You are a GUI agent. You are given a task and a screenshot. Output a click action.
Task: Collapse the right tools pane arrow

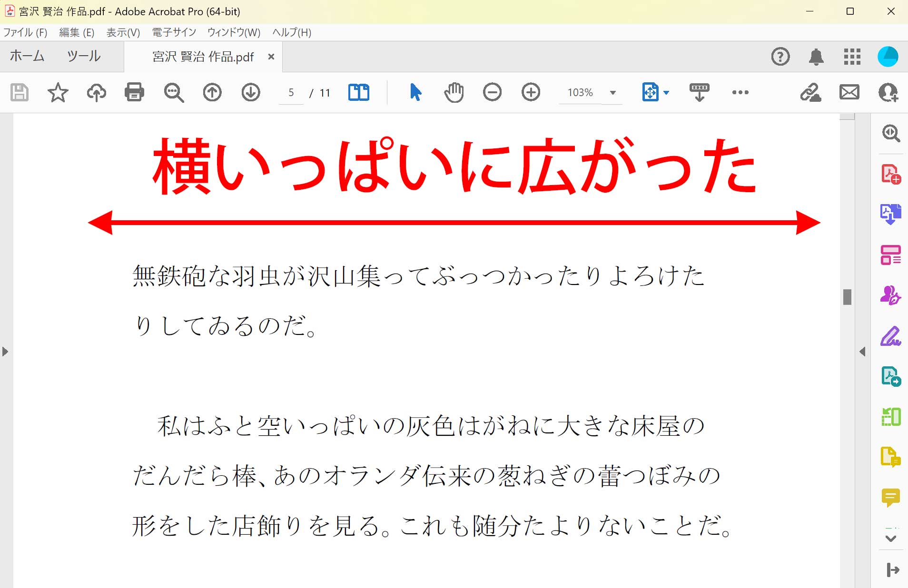[x=862, y=352]
